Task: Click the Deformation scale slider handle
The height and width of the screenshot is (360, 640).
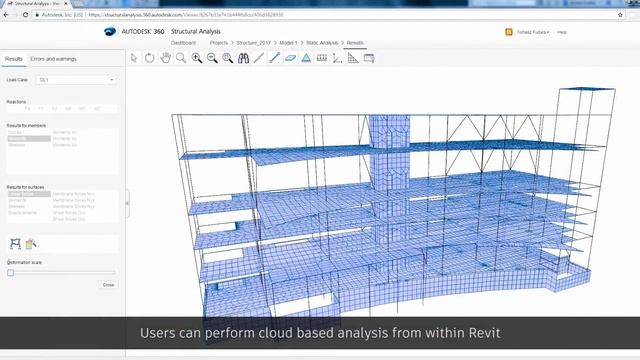Action: (11, 273)
